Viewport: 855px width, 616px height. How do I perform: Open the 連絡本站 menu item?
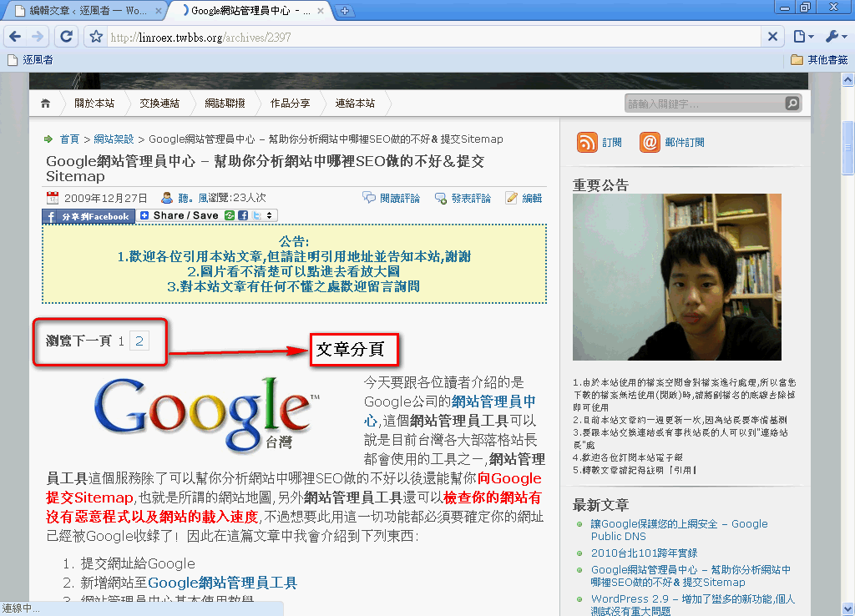[355, 103]
